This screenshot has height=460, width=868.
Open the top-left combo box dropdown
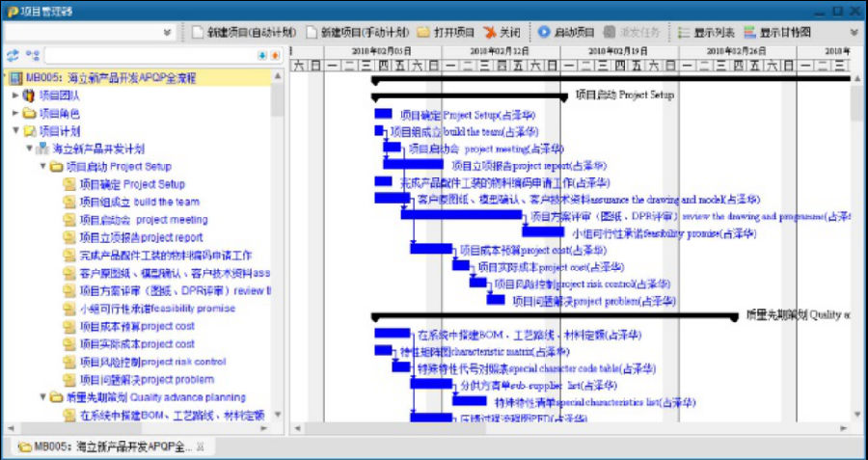(168, 33)
